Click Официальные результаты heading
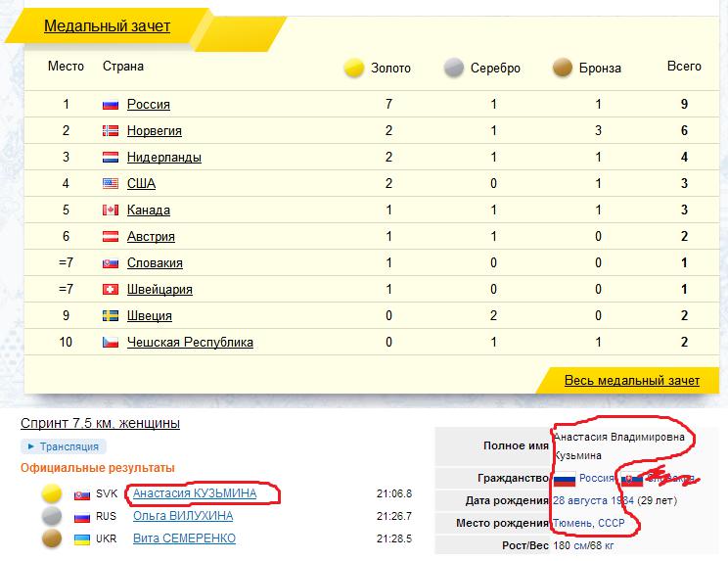 [98, 468]
